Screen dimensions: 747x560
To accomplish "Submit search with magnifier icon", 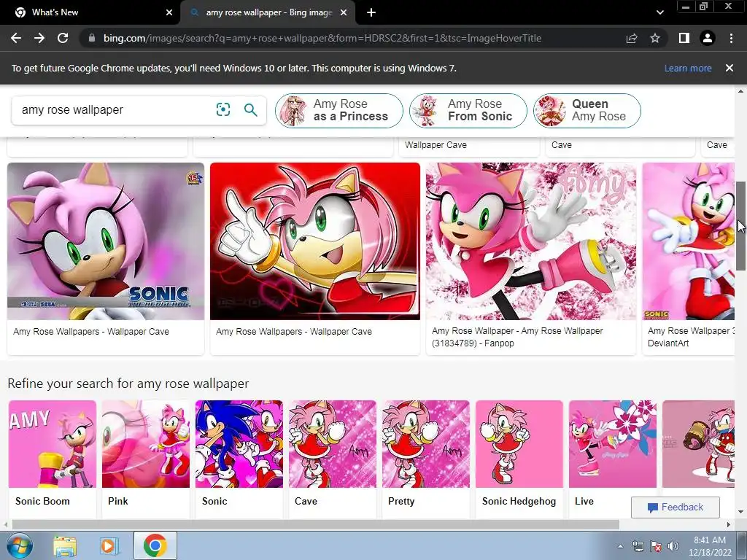I will pyautogui.click(x=251, y=109).
